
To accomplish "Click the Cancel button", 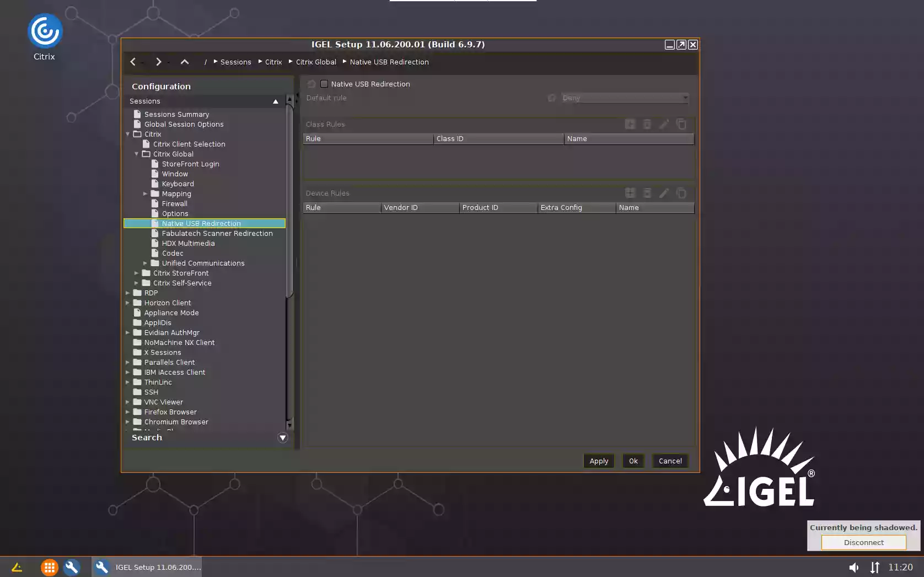I will coord(670,461).
